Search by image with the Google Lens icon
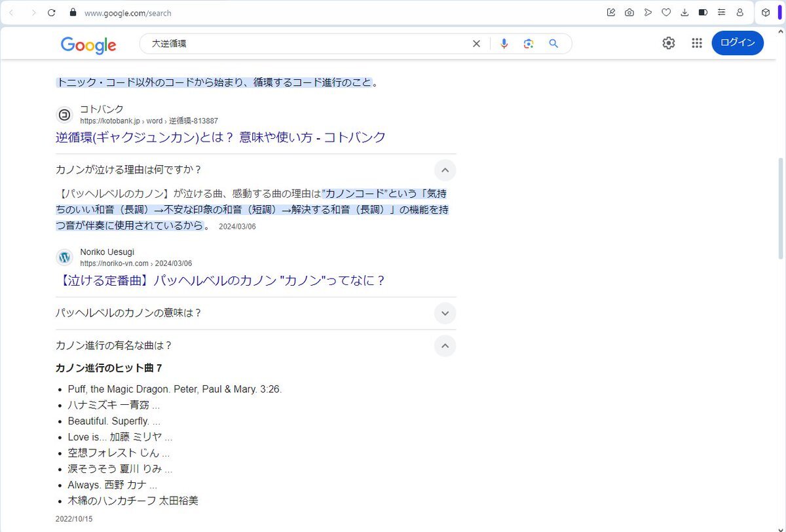 (x=529, y=44)
